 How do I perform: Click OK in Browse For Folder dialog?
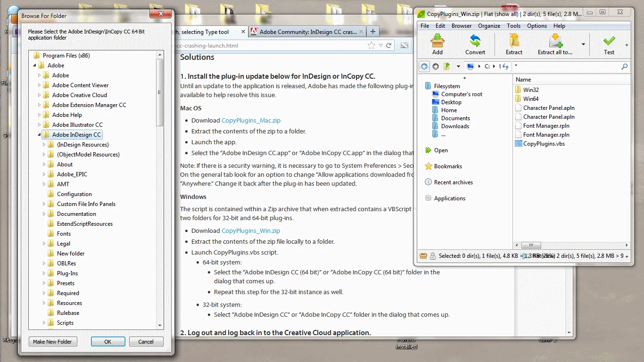[x=108, y=342]
